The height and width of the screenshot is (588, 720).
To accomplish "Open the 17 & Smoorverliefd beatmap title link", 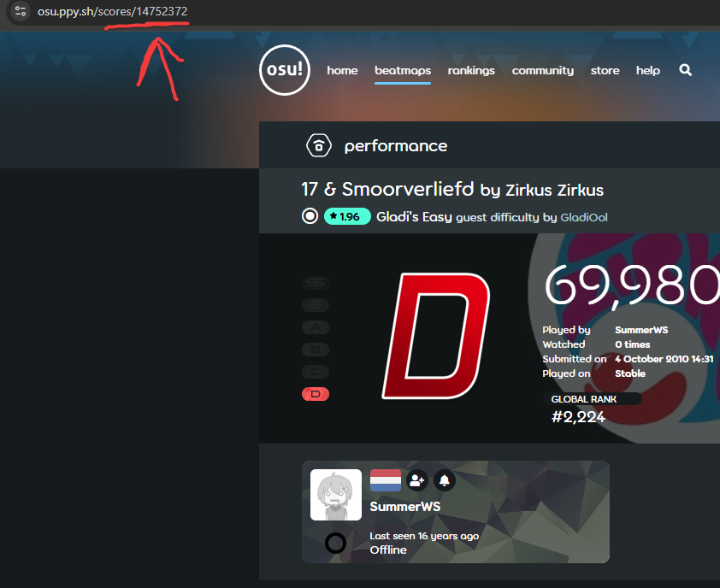I will point(387,189).
